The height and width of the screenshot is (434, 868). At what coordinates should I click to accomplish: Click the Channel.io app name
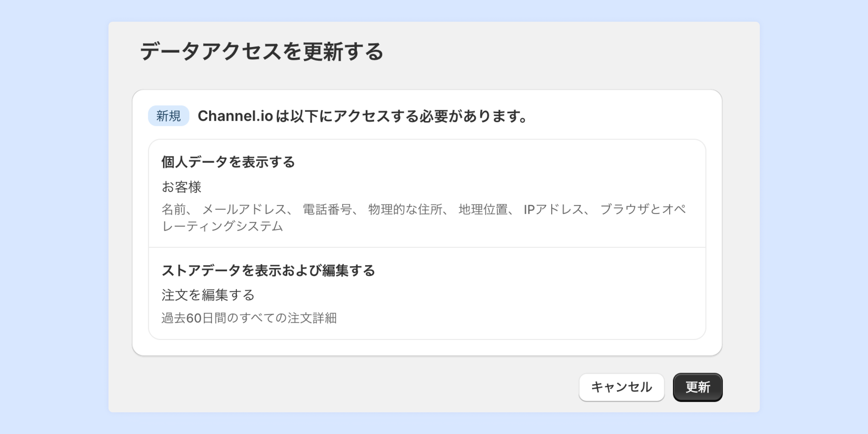coord(235,116)
